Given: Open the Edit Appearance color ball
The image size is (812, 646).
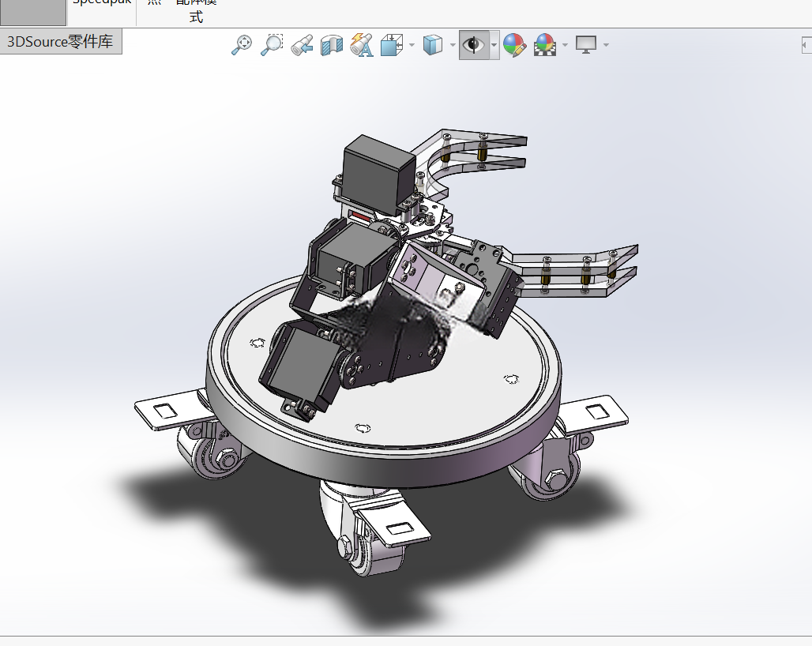Looking at the screenshot, I should 514,45.
